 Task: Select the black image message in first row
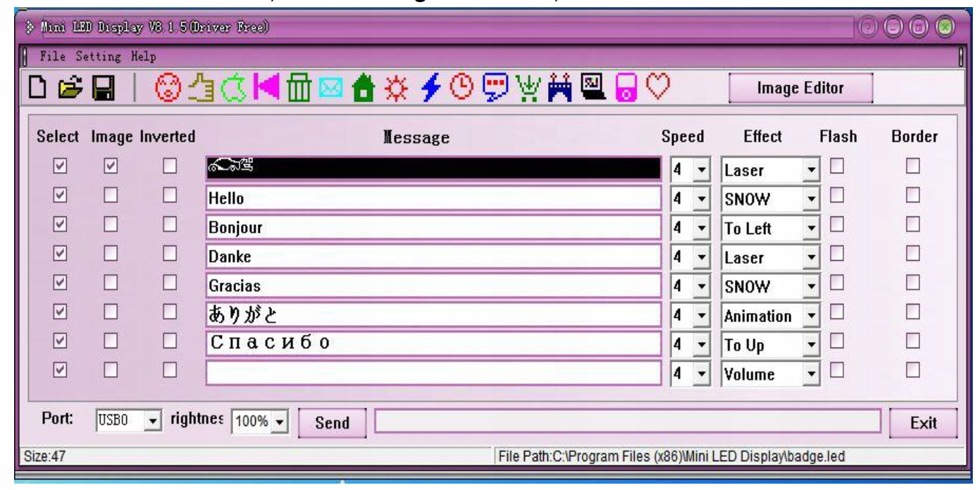(x=433, y=168)
